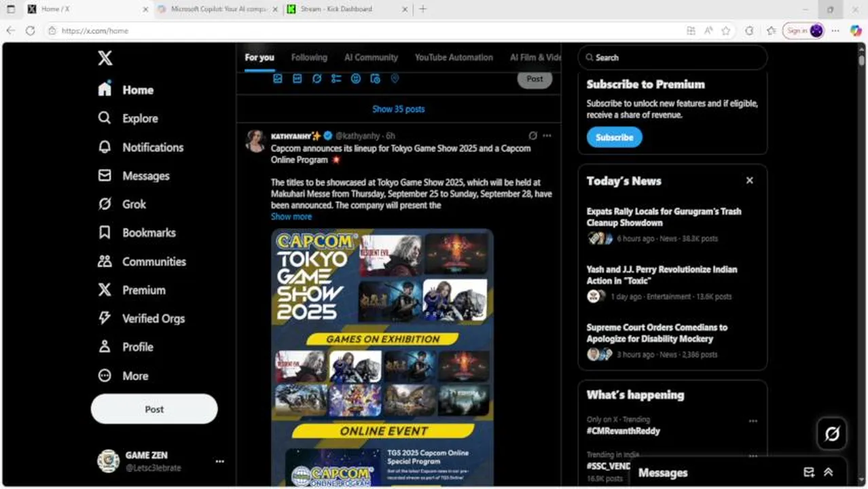The height and width of the screenshot is (489, 868).
Task: Open Bookmarks from the sidebar
Action: point(137,233)
